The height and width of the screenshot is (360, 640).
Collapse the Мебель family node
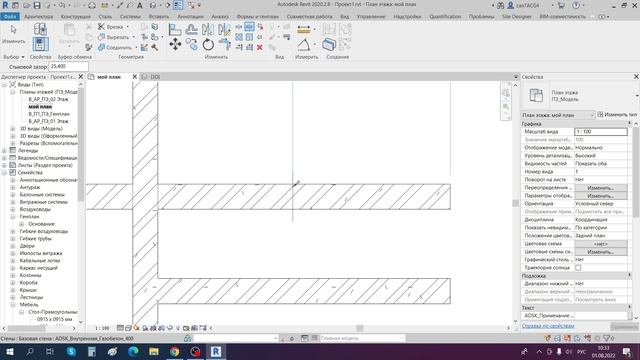coord(13,305)
